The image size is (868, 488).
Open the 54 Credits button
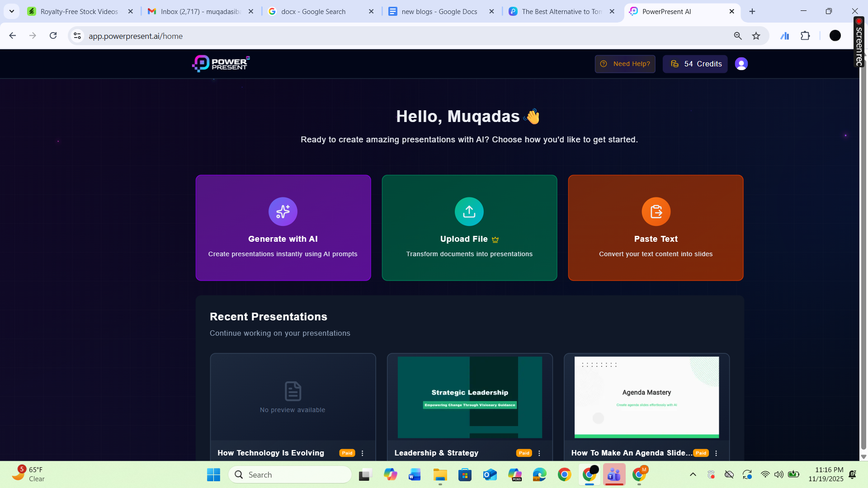(695, 64)
